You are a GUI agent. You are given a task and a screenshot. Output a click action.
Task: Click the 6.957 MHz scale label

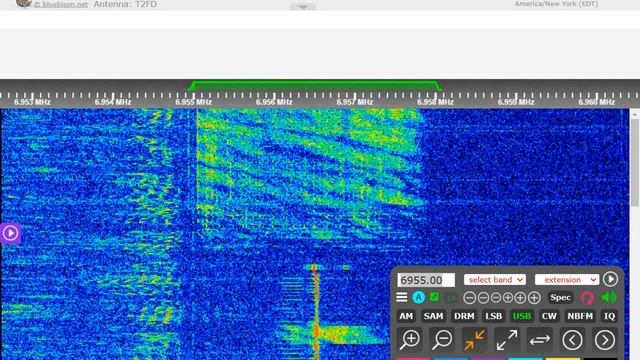tap(355, 102)
